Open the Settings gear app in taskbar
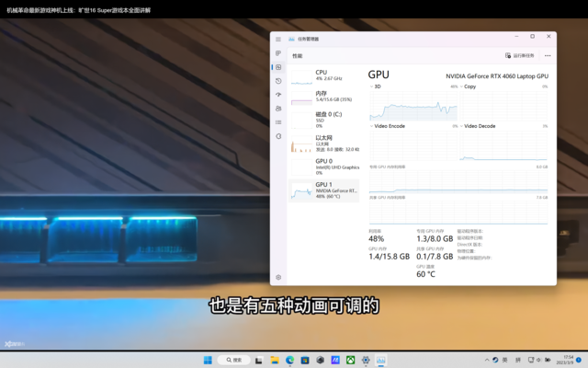The width and height of the screenshot is (588, 368). (366, 360)
